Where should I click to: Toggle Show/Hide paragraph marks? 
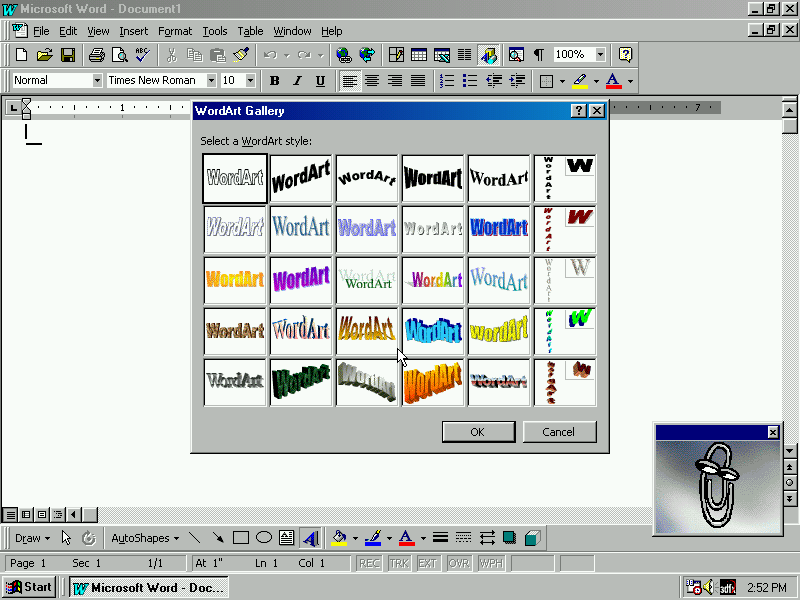pyautogui.click(x=539, y=55)
